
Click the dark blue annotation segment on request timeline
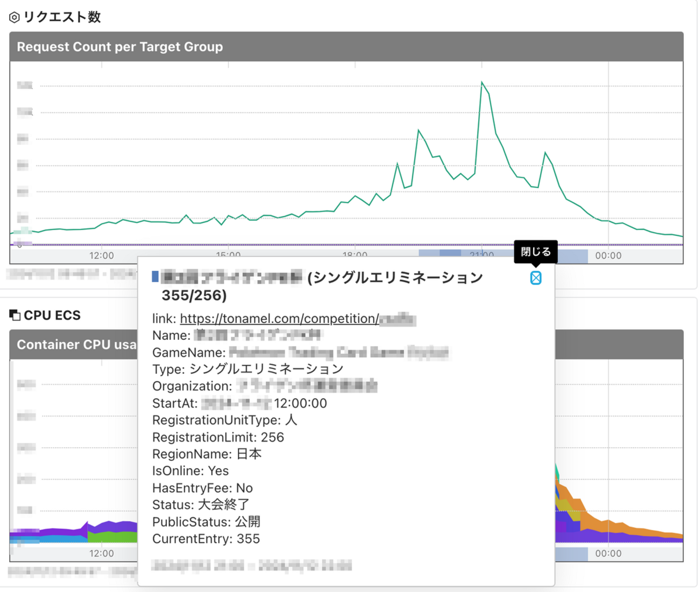pos(450,253)
